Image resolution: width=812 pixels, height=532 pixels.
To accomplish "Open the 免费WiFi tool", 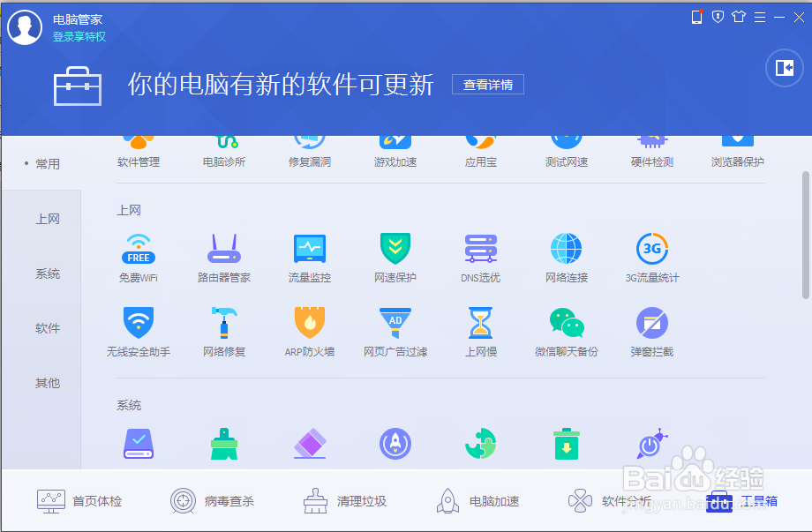I will 139,258.
